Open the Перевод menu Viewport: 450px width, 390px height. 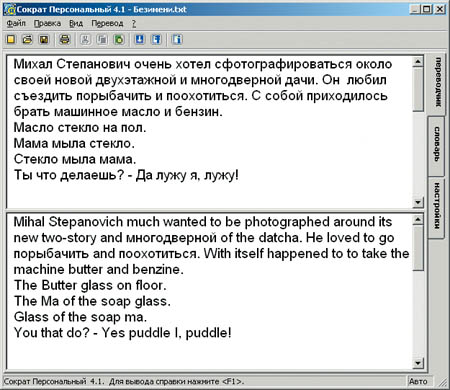click(107, 23)
